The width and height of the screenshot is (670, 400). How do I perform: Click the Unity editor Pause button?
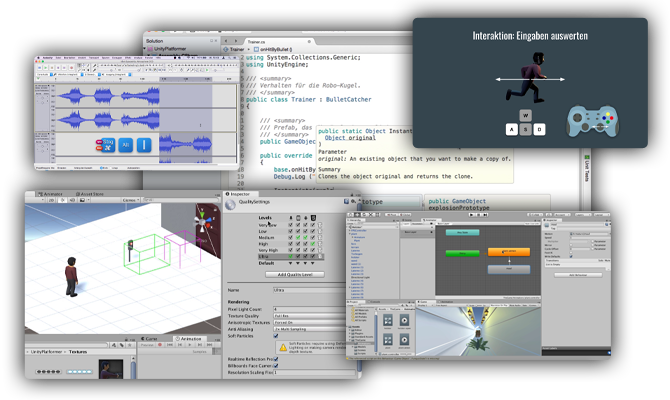[479, 215]
